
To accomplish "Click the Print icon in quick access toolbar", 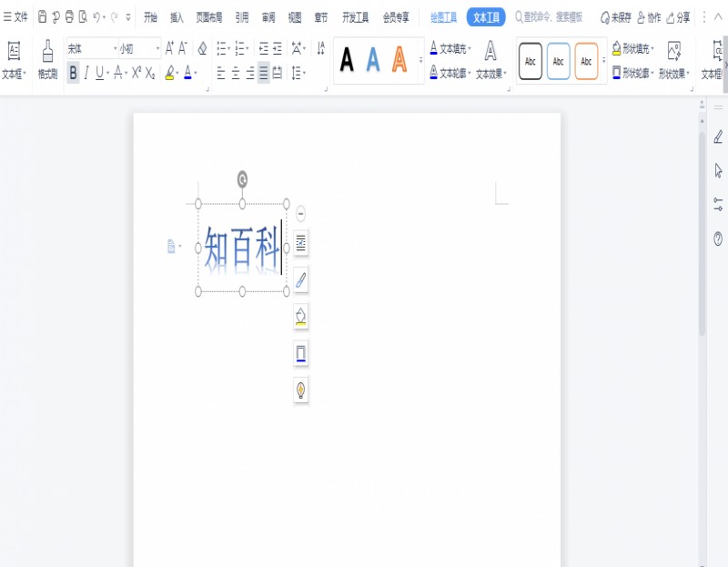I will [69, 17].
